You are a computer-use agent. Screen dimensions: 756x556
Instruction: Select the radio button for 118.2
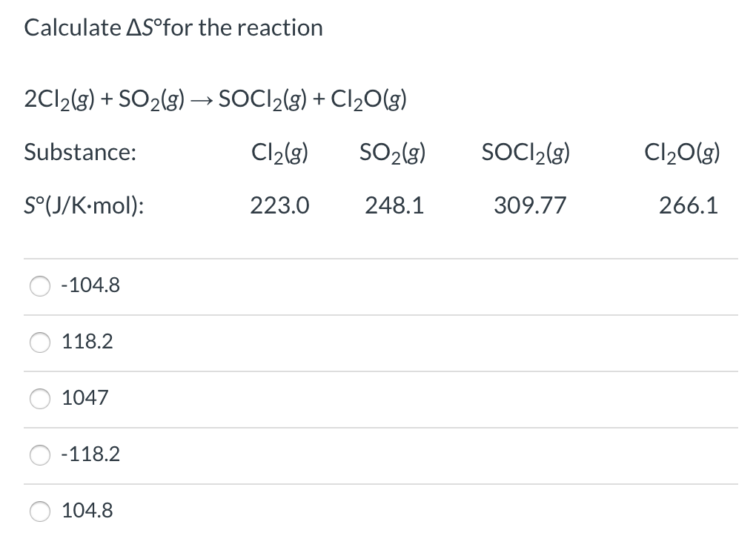(x=40, y=342)
